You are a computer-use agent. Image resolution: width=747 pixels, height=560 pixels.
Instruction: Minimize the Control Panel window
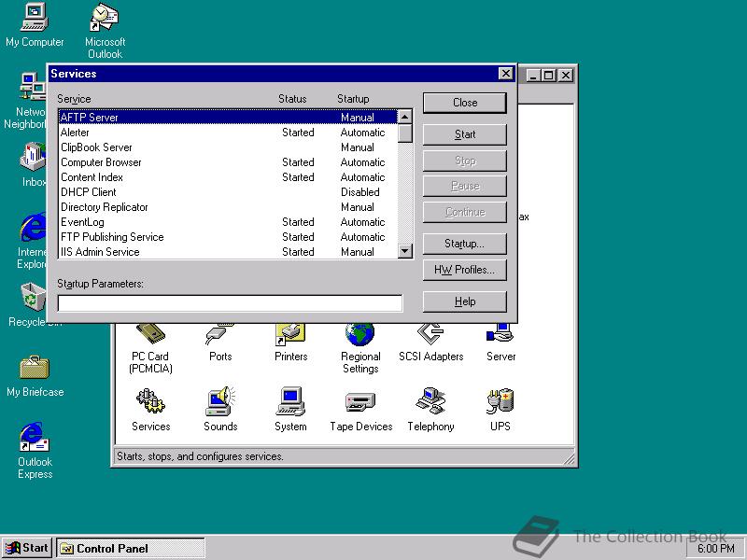coord(533,76)
